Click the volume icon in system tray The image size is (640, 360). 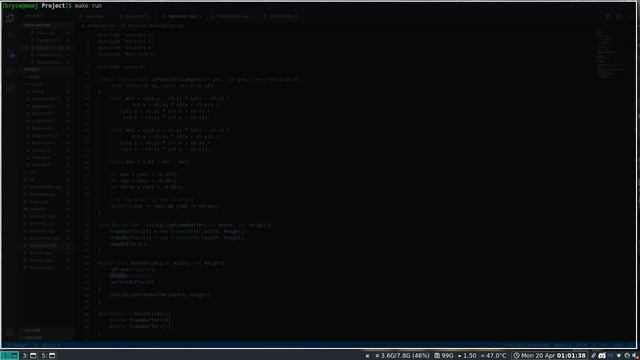(x=635, y=356)
